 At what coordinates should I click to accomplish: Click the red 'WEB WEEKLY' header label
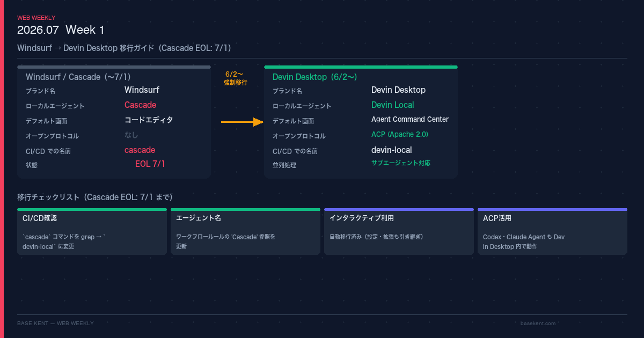[36, 18]
